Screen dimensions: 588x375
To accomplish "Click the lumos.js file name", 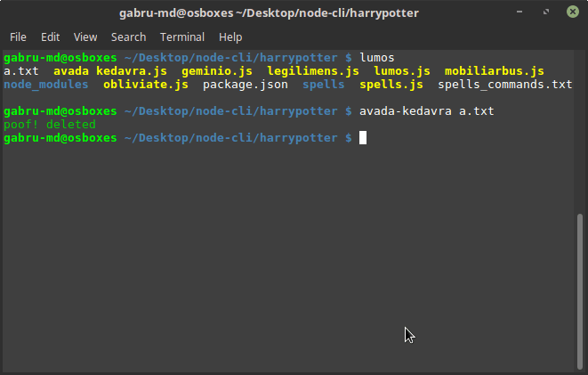I will point(402,71).
